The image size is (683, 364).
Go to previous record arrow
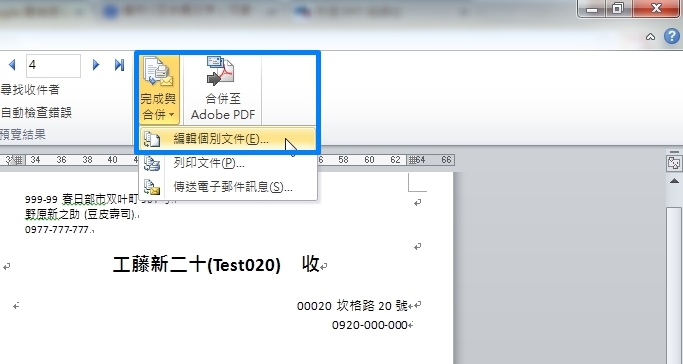click(12, 65)
